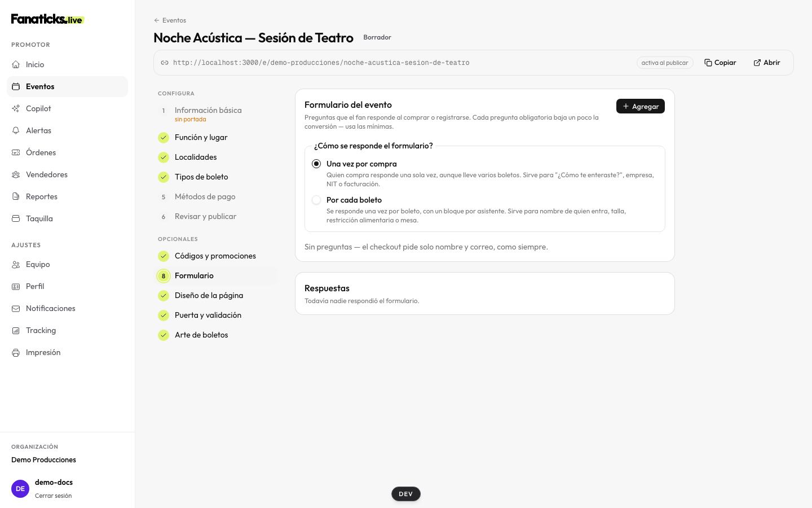The height and width of the screenshot is (508, 812).
Task: Select the 'Por cada boleto' radio option
Action: point(316,200)
